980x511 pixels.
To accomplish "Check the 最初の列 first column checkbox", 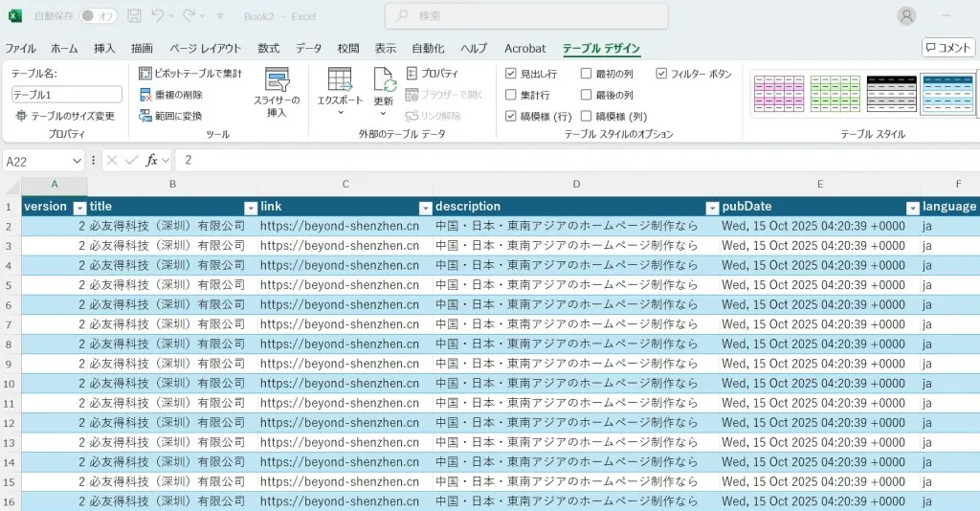I will [587, 74].
